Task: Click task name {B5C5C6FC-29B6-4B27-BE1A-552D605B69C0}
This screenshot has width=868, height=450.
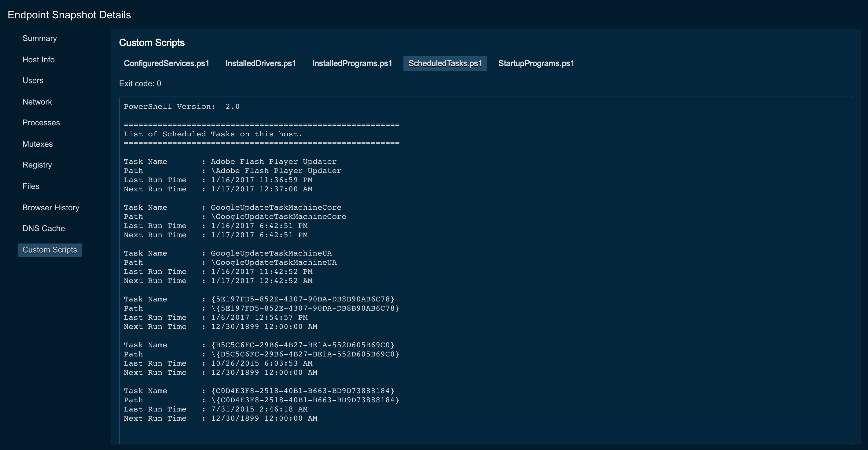Action: point(303,345)
